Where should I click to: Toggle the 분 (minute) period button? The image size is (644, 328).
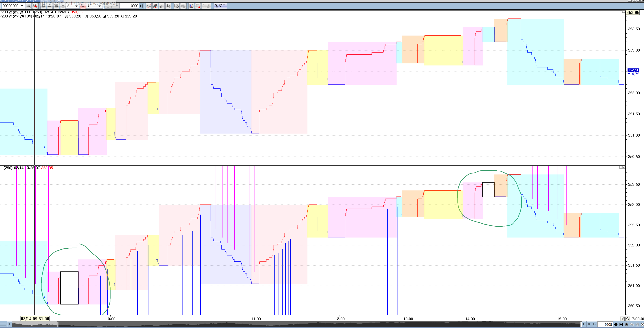[62, 6]
